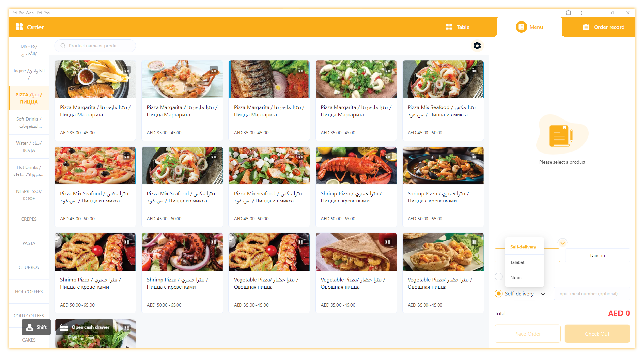Add the grilled fish Pizza Margarita card

(269, 100)
